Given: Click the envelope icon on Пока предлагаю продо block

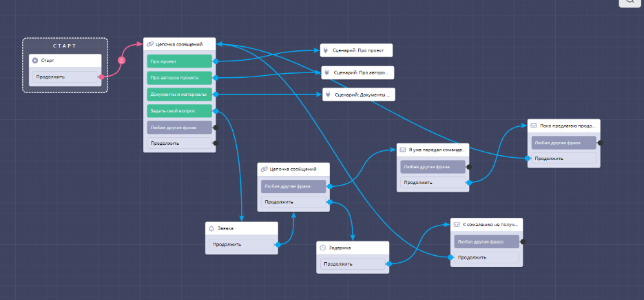Looking at the screenshot, I should (x=533, y=126).
